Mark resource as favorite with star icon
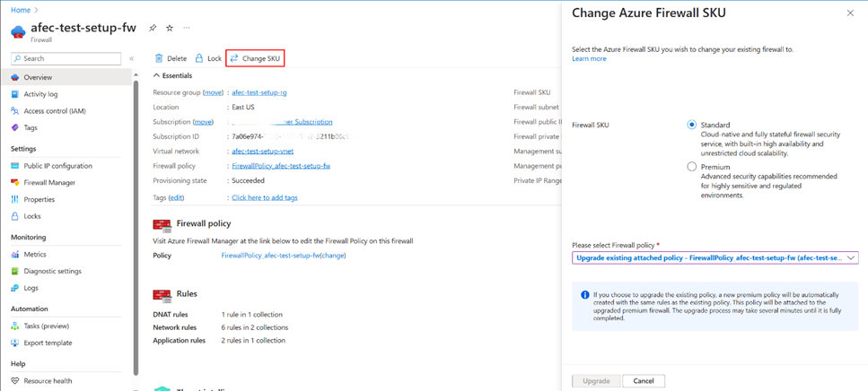The width and height of the screenshot is (868, 391). tap(170, 28)
